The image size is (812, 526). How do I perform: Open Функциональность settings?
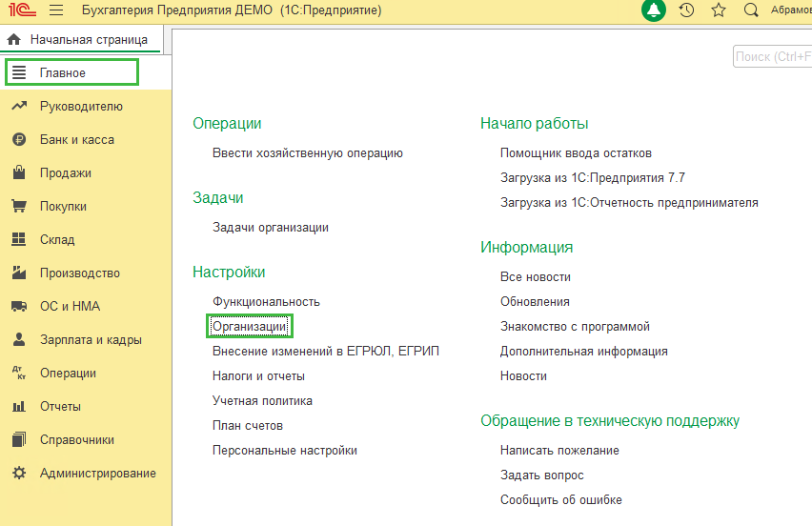point(266,302)
